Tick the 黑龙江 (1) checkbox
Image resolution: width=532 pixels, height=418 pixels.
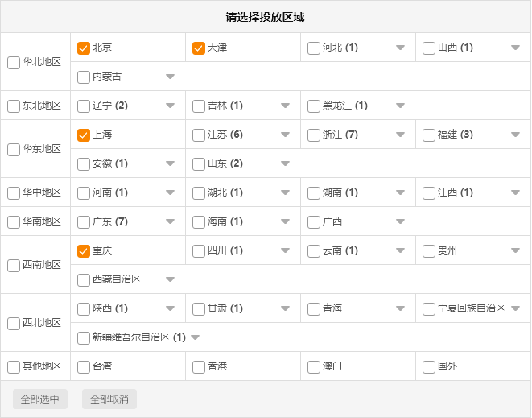tap(314, 106)
